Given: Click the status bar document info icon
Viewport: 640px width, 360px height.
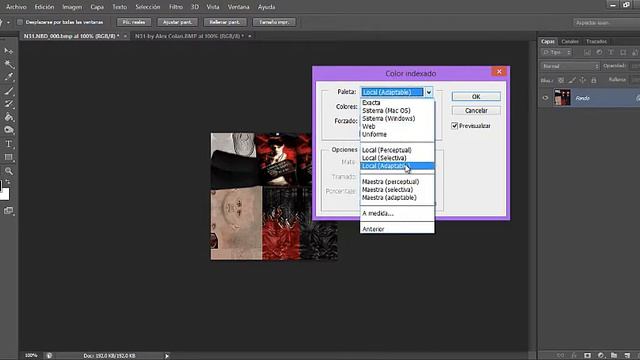Looking at the screenshot, I should click(49, 356).
